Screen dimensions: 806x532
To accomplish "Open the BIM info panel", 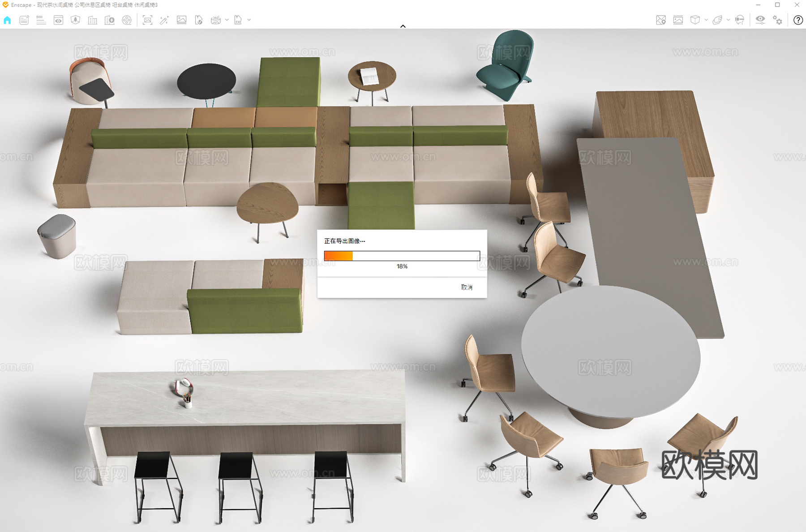I will pyautogui.click(x=41, y=20).
